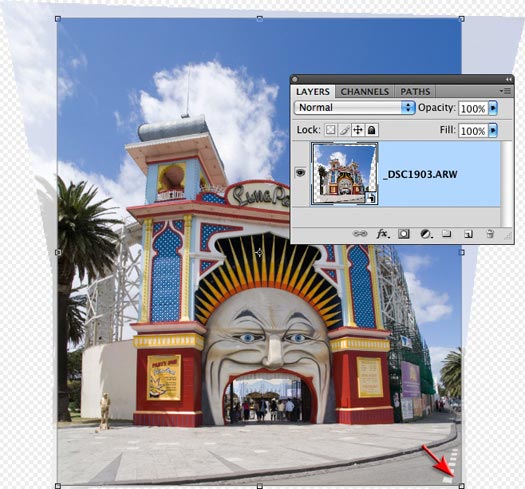Delete layer with trash icon
This screenshot has height=489, width=525.
490,233
